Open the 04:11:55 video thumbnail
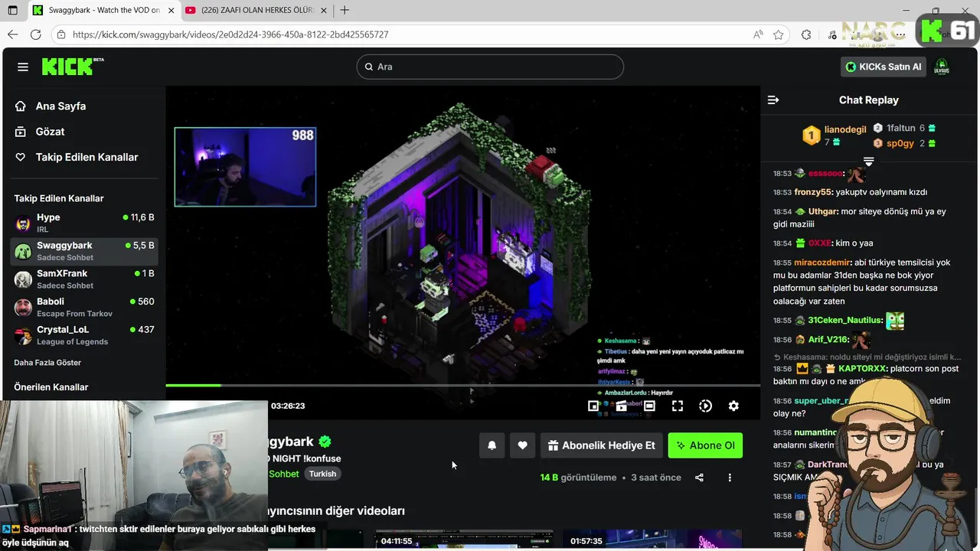 464,540
